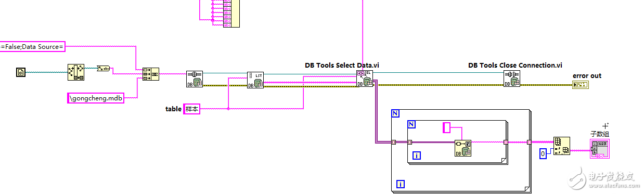
Task: Click the \gongcheng.mdb string constant
Action: [x=96, y=98]
